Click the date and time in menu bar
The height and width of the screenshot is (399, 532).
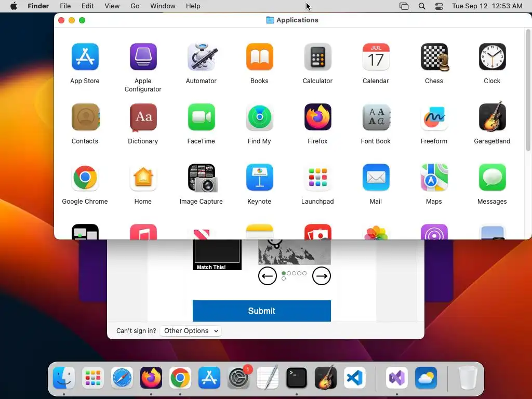pos(487,6)
